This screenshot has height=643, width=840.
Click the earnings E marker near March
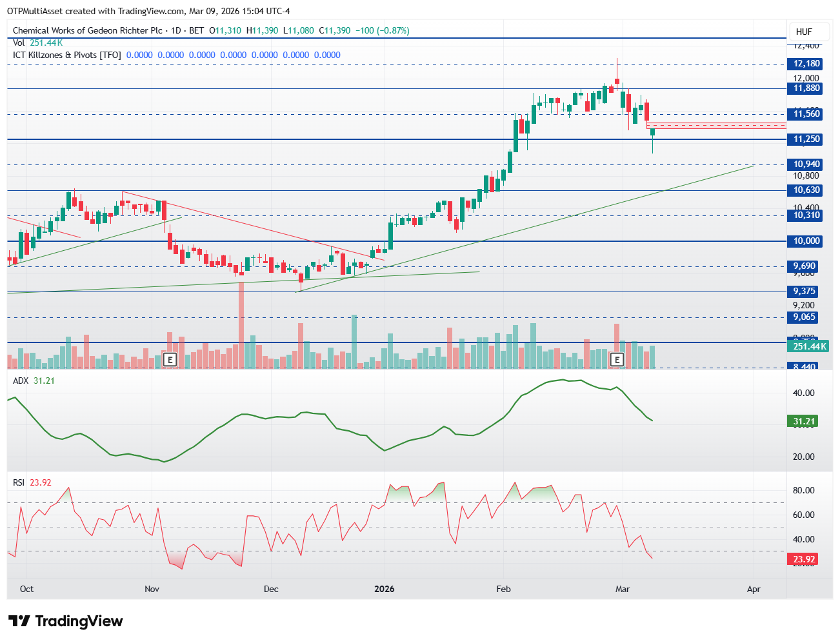[617, 359]
